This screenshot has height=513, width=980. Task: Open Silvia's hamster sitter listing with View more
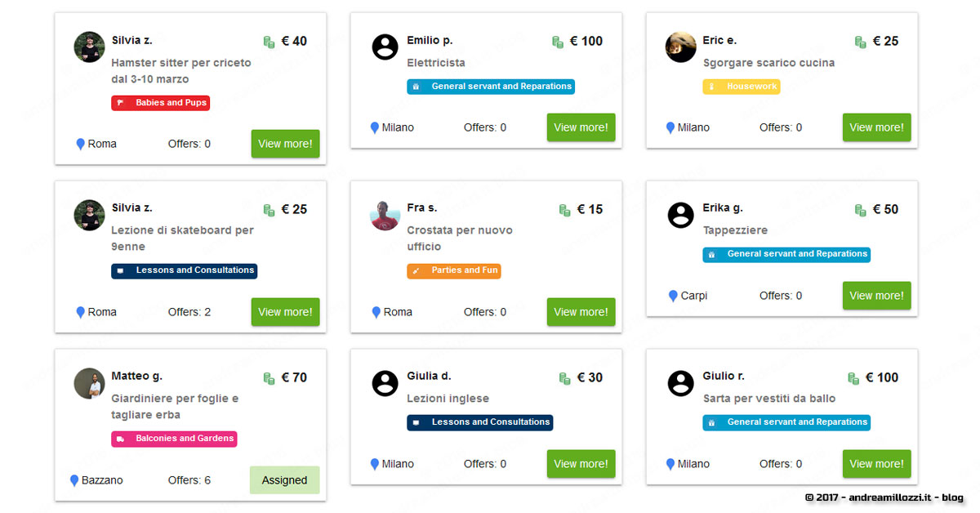click(285, 144)
